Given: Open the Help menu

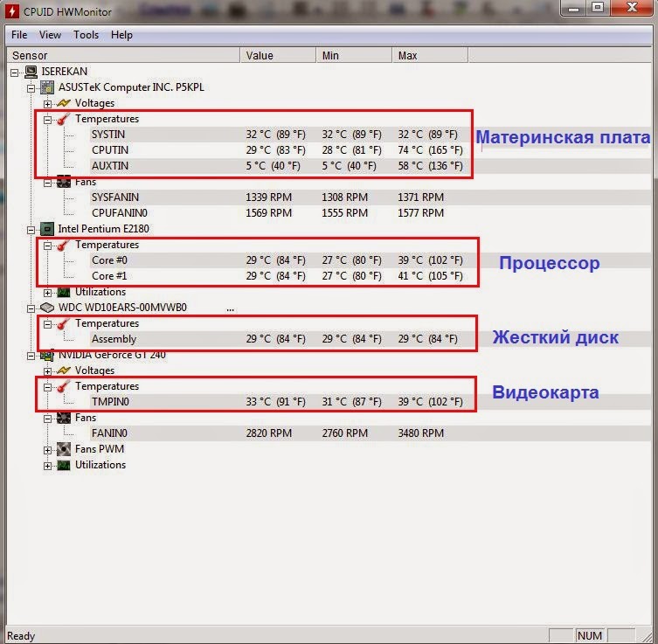Looking at the screenshot, I should 121,35.
